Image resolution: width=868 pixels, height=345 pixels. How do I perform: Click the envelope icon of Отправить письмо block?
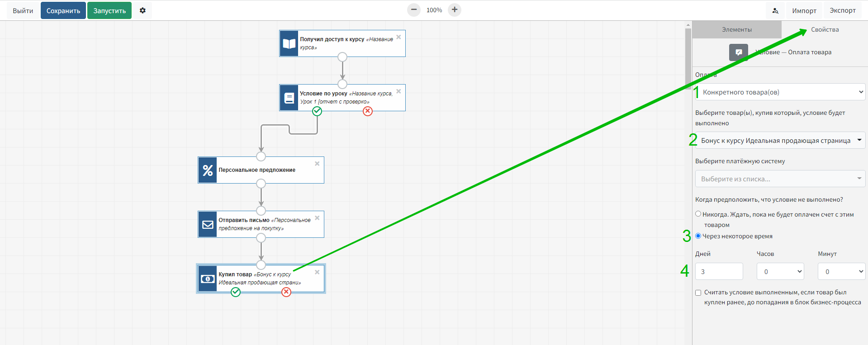(x=208, y=224)
